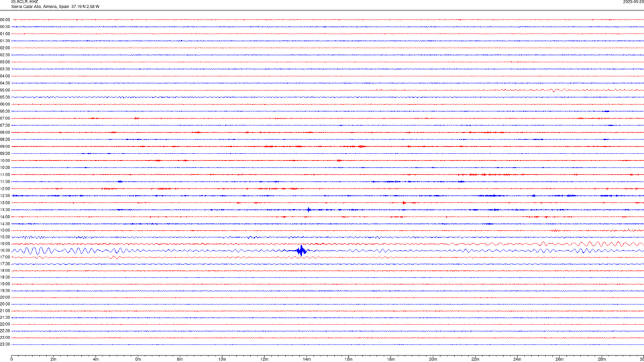Image resolution: width=644 pixels, height=362 pixels.
Task: Pick the 10m axis tick label
Action: (222, 359)
